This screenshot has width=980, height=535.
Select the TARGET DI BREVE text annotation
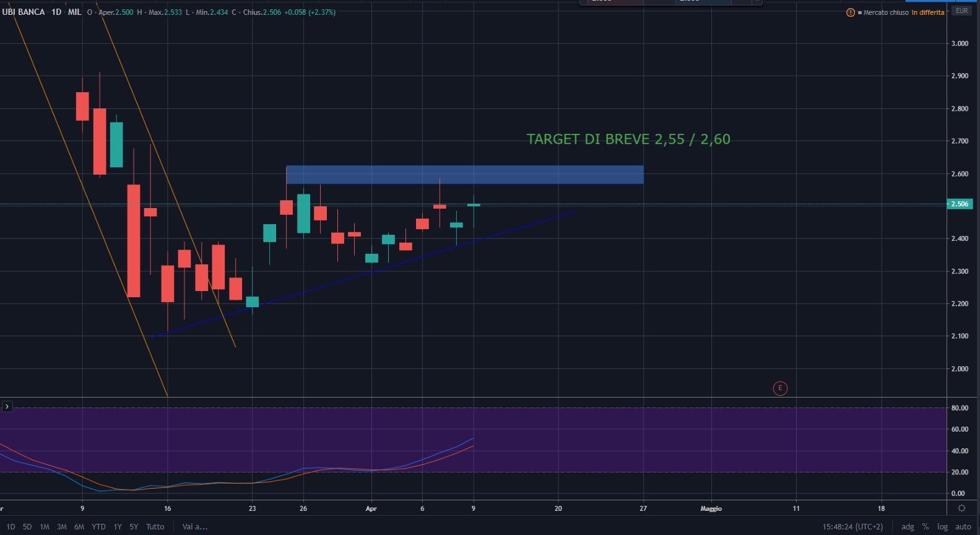pos(628,139)
